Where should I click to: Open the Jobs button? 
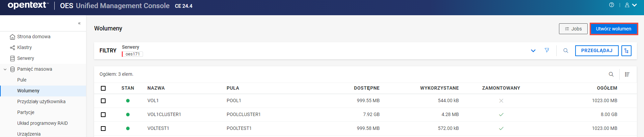pos(573,29)
